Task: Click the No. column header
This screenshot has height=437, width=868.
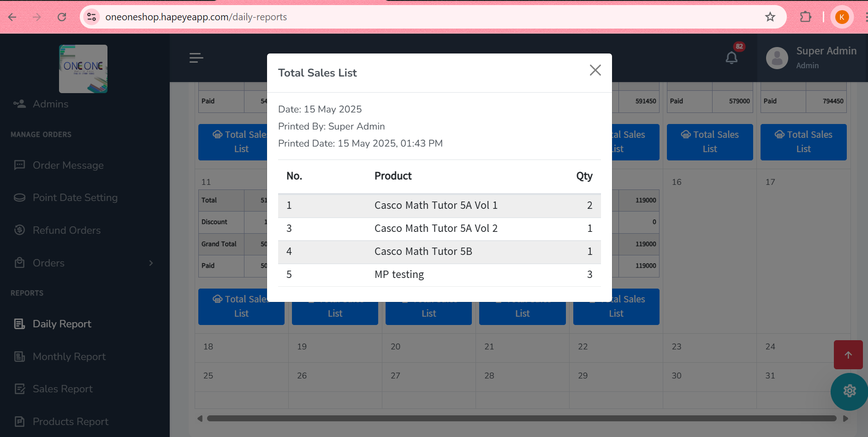Action: click(294, 176)
